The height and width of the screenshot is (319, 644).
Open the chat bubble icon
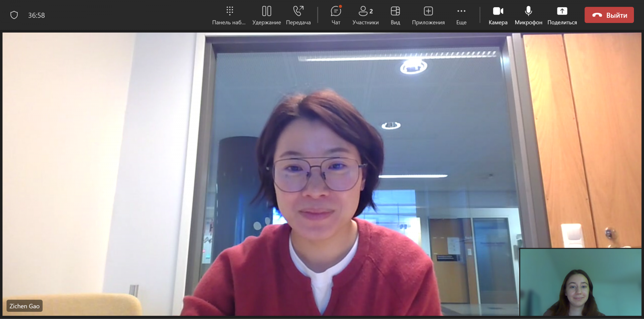pos(336,11)
